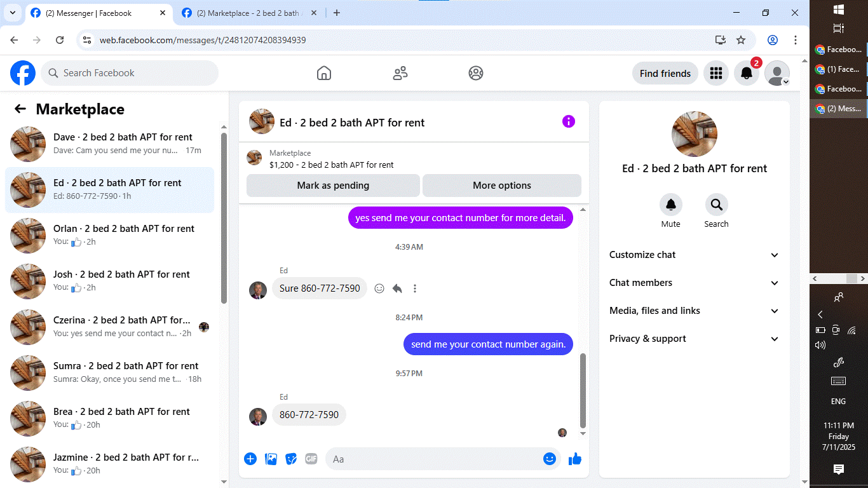Mute the conversation with Ed
The width and height of the screenshot is (868, 488).
[x=671, y=205]
